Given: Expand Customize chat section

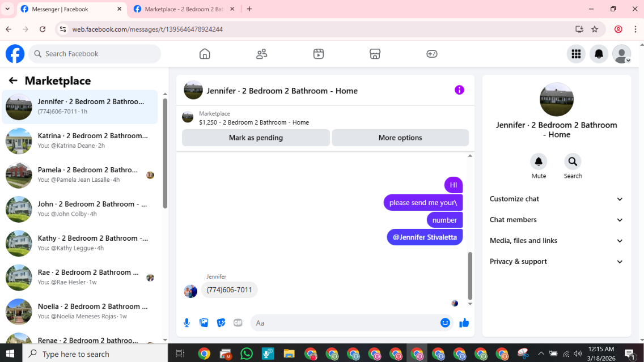Looking at the screenshot, I should click(x=556, y=199).
